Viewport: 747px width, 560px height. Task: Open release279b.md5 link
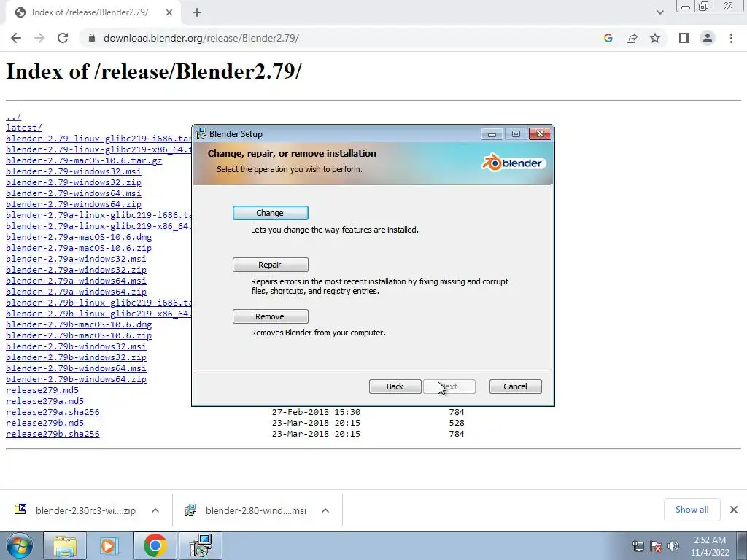pyautogui.click(x=44, y=424)
